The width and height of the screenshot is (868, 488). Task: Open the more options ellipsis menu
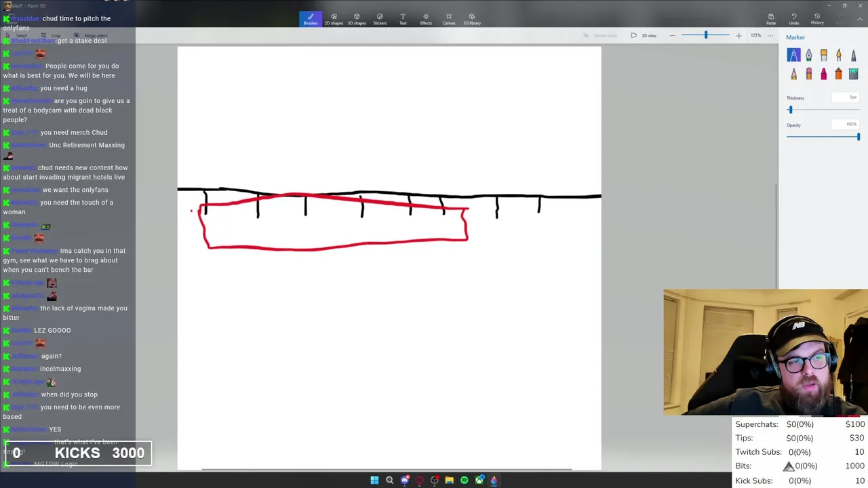tap(770, 35)
